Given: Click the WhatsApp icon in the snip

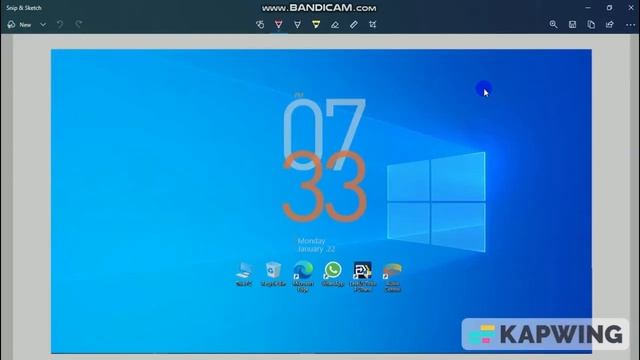Looking at the screenshot, I should (333, 274).
